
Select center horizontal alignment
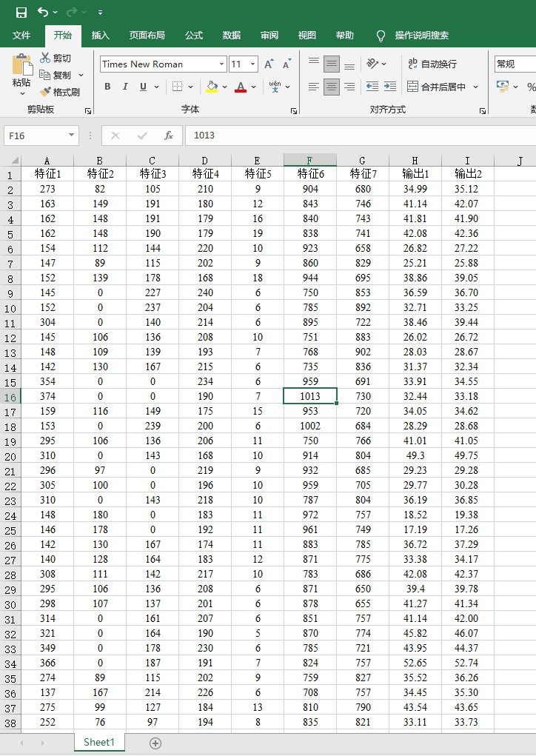point(332,87)
